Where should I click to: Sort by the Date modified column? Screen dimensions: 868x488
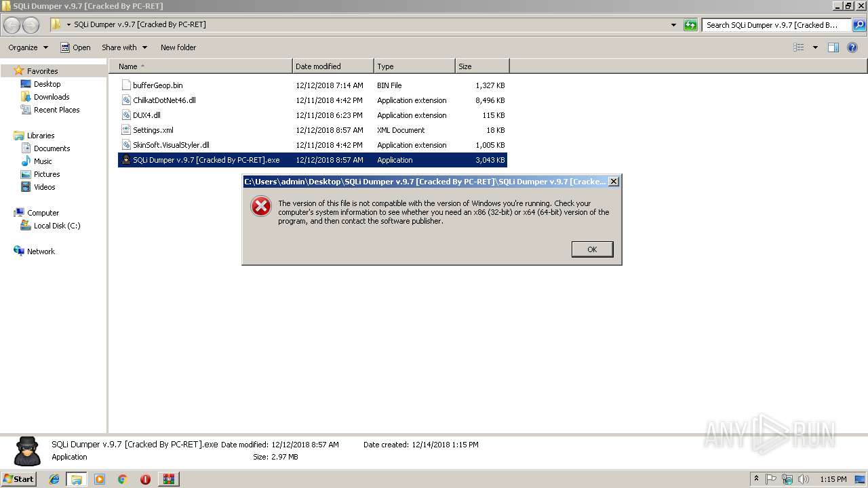point(333,66)
